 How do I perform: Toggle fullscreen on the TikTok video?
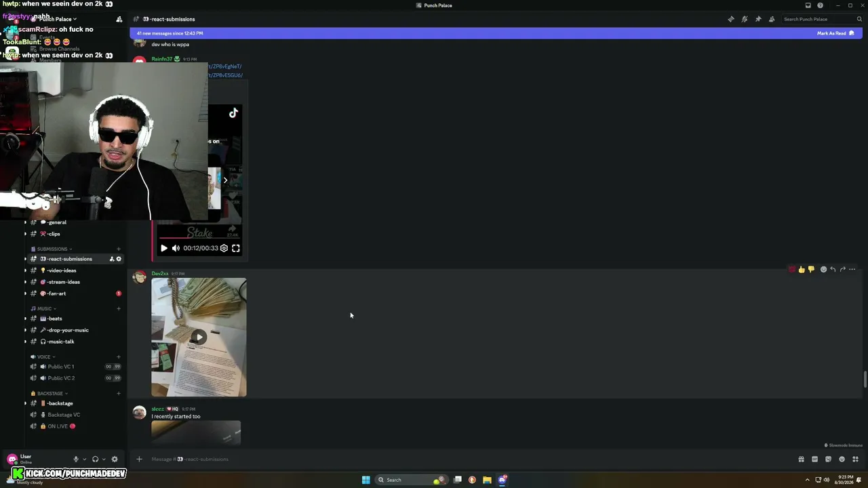(236, 248)
